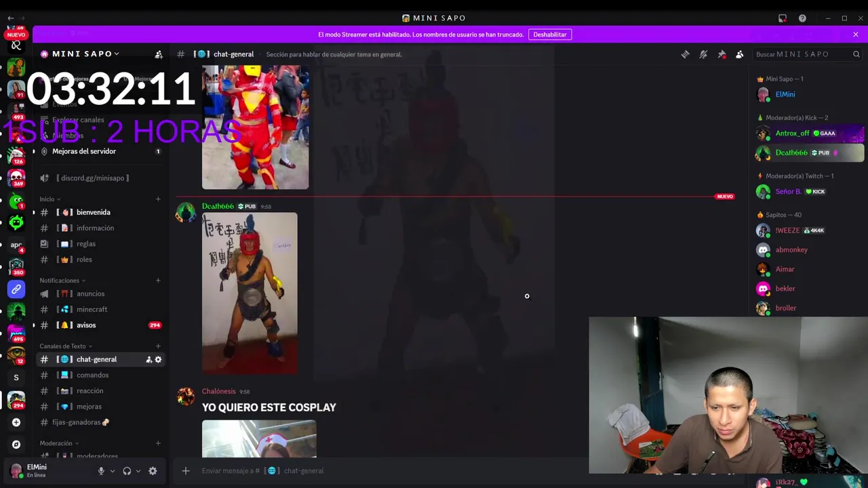Viewport: 868px width, 488px height.
Task: Open the mejoras channel
Action: tap(89, 406)
